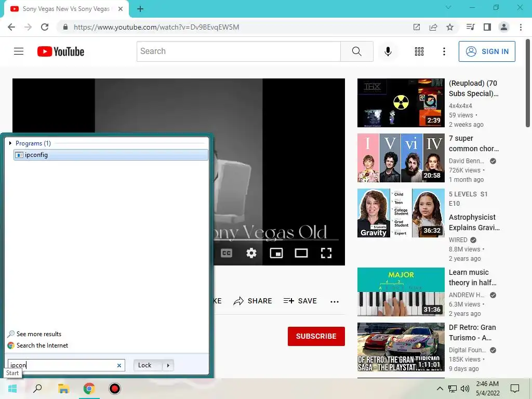532x399 pixels.
Task: Select the Sony Vegas New Vs tab
Action: 66,9
